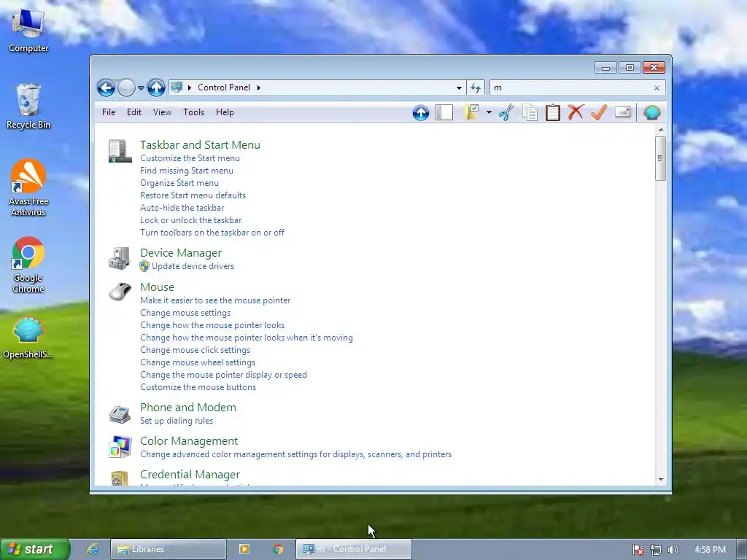Click the volume speaker tray icon
747x560 pixels.
point(673,550)
